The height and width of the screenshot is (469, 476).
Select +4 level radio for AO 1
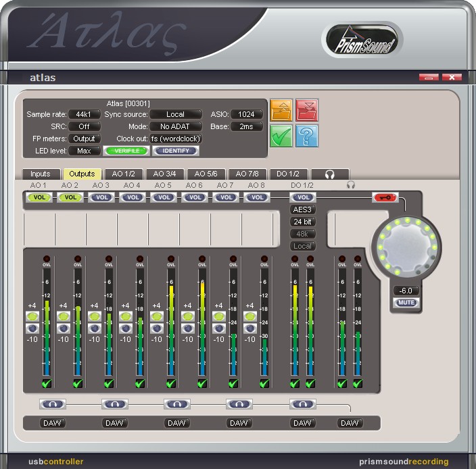click(x=32, y=316)
